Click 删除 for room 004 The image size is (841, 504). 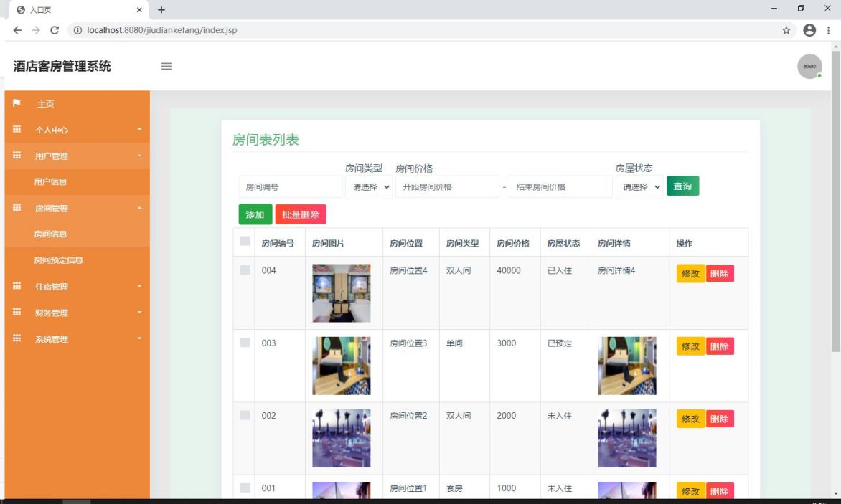tap(720, 274)
